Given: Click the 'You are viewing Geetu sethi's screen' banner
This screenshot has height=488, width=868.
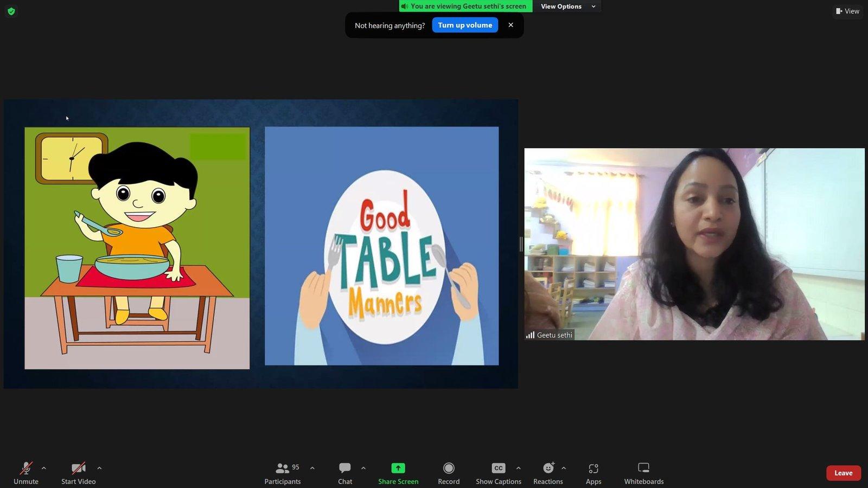Looking at the screenshot, I should (x=466, y=6).
